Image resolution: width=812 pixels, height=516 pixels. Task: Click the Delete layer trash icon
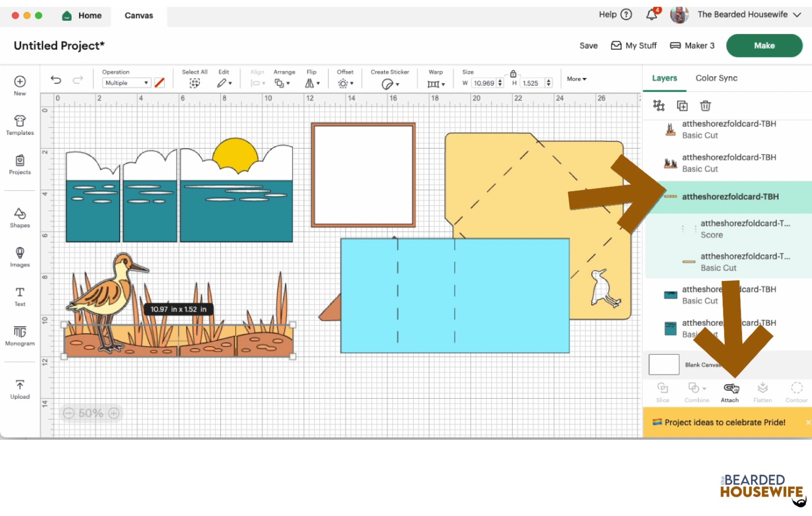(x=705, y=106)
